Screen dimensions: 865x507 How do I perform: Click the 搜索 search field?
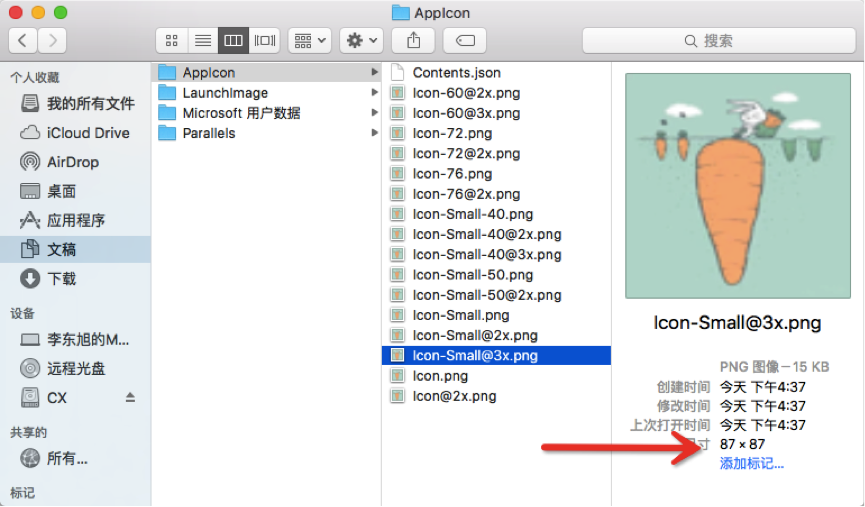(x=719, y=40)
